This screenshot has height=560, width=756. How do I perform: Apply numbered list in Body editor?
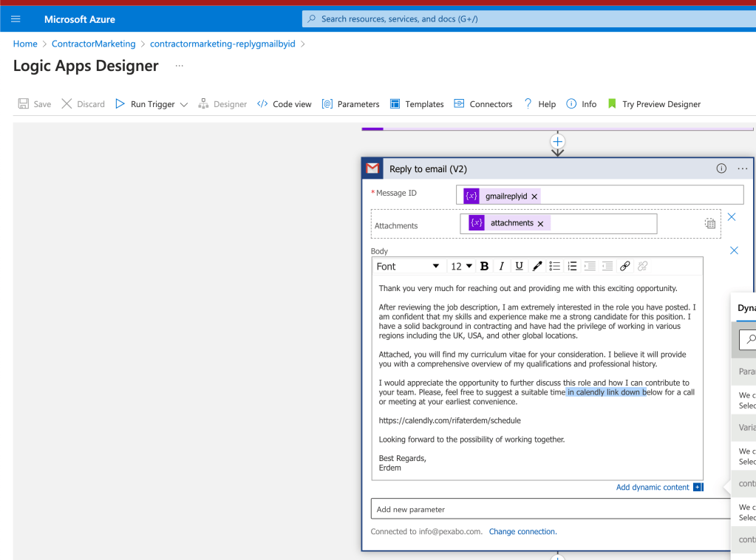pyautogui.click(x=572, y=266)
